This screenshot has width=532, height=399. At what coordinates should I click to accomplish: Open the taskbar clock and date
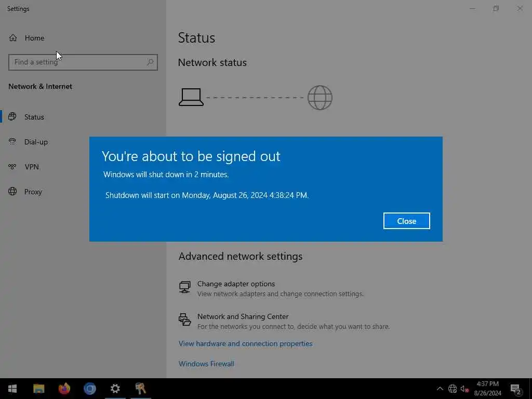pyautogui.click(x=487, y=389)
